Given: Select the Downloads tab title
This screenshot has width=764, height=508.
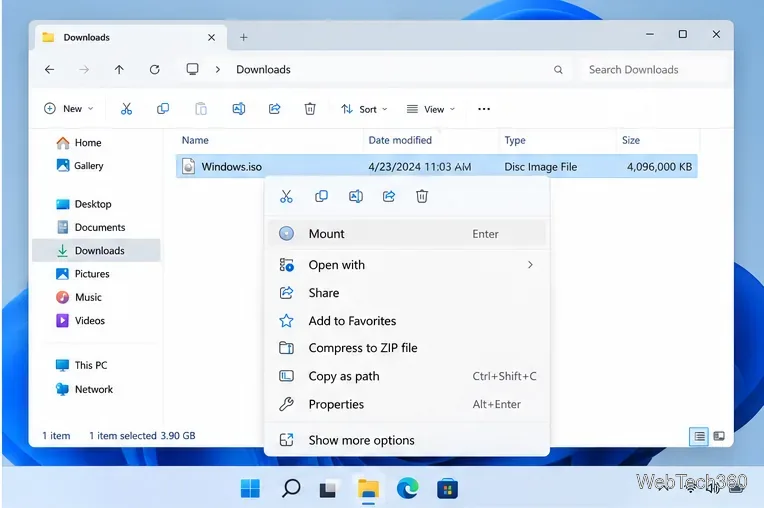Looking at the screenshot, I should [87, 38].
